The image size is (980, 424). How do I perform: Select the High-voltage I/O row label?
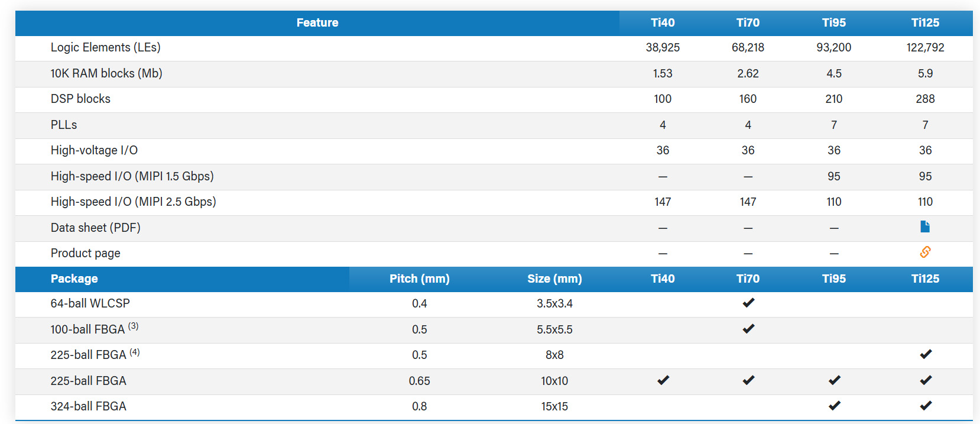[x=94, y=150]
